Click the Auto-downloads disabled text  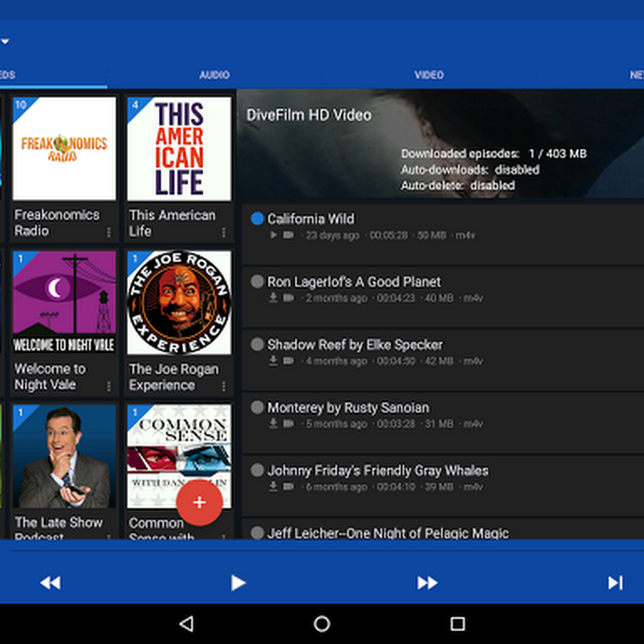[x=470, y=170]
